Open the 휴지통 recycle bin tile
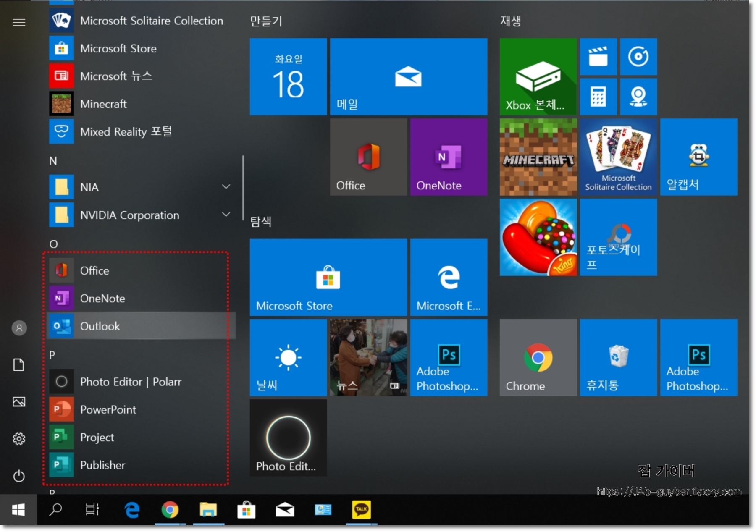 click(618, 357)
